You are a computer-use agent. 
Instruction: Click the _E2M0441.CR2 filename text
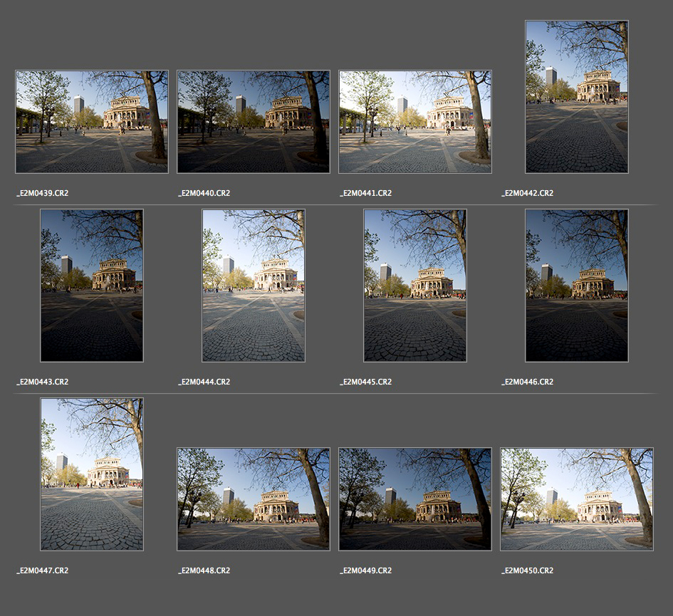pyautogui.click(x=366, y=193)
